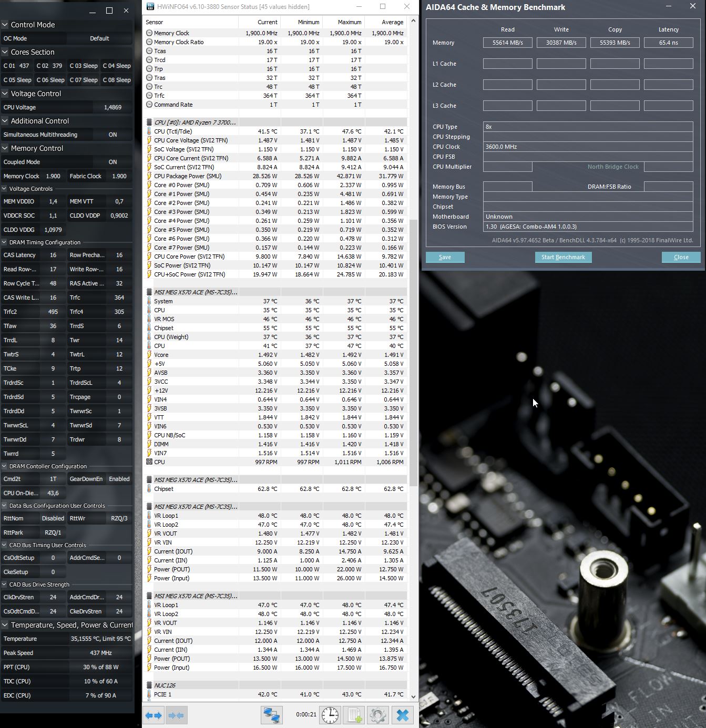Click Save in AIDA64 benchmark window
The height and width of the screenshot is (728, 706).
[445, 257]
